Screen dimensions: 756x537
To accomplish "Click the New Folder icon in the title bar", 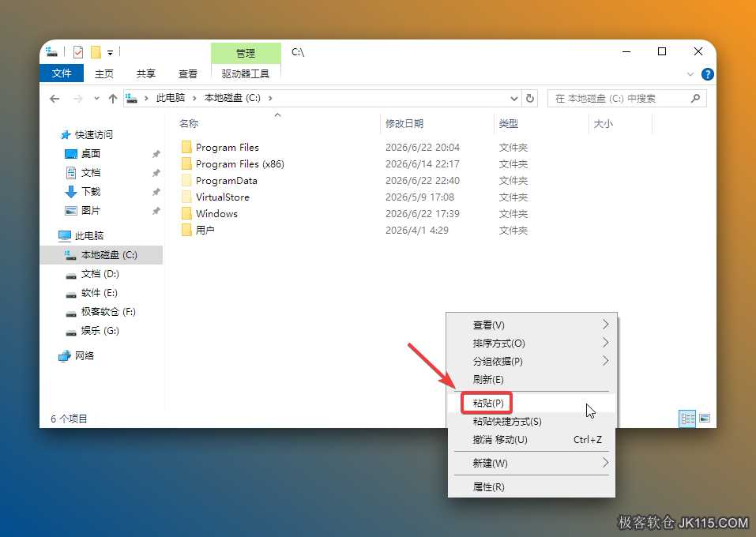I will tap(96, 51).
